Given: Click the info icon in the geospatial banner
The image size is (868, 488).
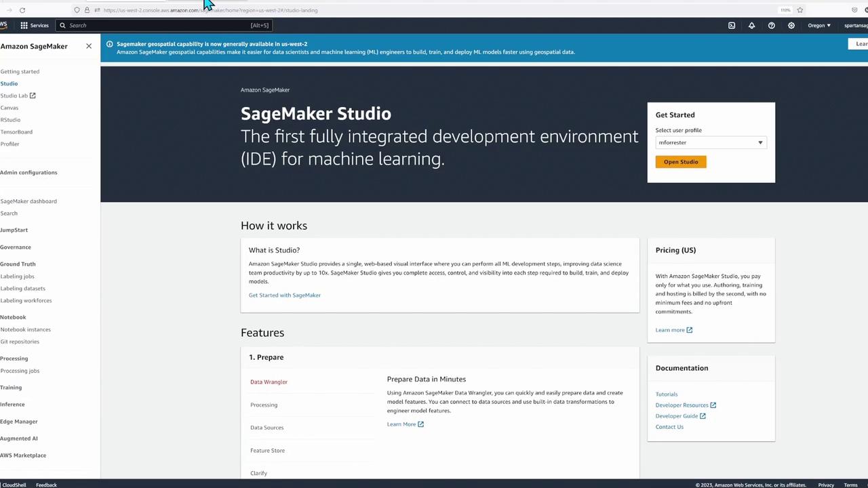Looking at the screenshot, I should (109, 44).
